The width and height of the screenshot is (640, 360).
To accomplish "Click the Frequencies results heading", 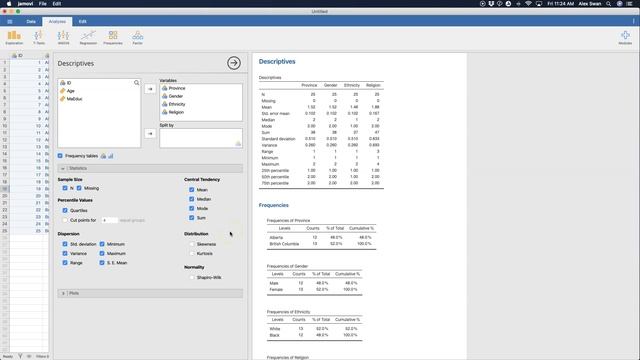I will coord(273,205).
